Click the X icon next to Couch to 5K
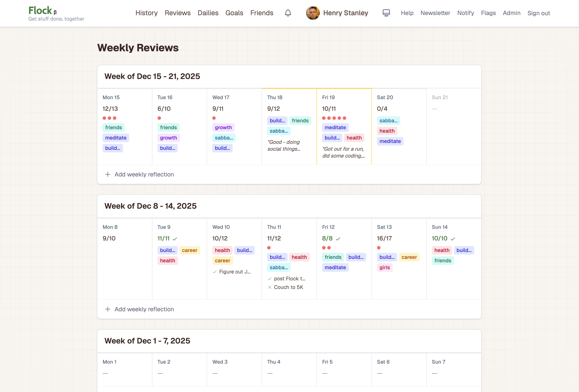Screen dimensions: 579x392 270,287
